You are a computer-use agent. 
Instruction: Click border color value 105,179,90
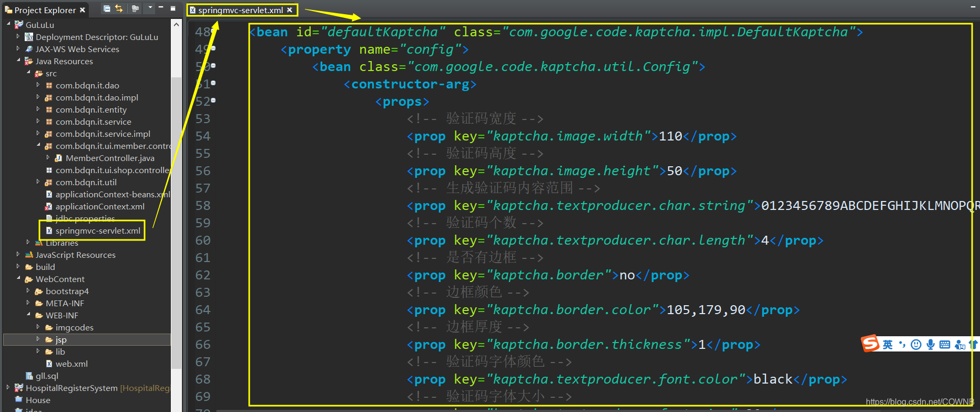[x=706, y=310]
